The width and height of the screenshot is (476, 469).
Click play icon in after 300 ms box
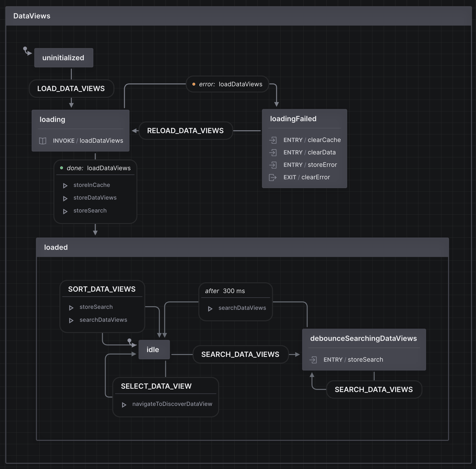pos(210,309)
